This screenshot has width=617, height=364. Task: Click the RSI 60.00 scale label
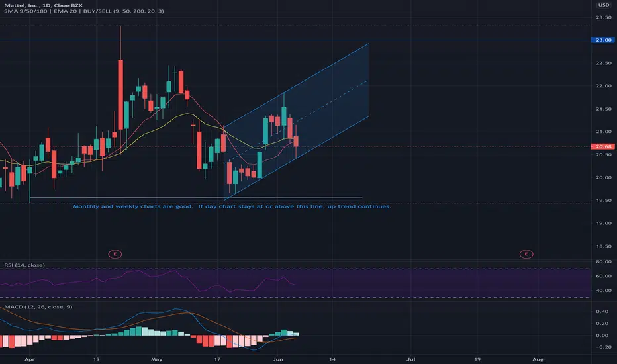[604, 276]
